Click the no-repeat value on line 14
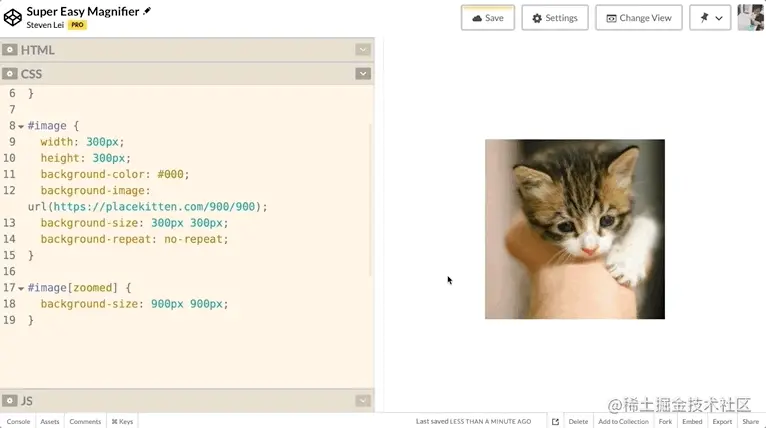Screen dimensions: 766x428 coord(193,239)
